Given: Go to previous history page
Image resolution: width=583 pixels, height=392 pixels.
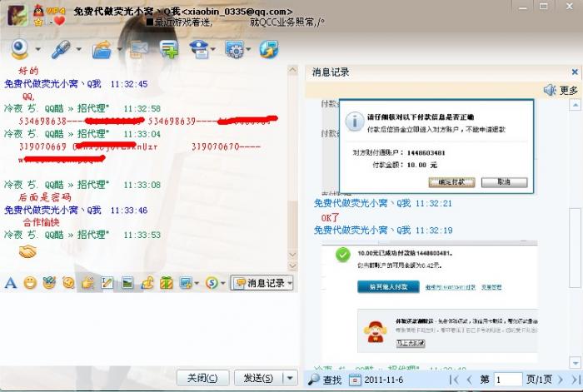Looking at the screenshot, I should (x=469, y=380).
